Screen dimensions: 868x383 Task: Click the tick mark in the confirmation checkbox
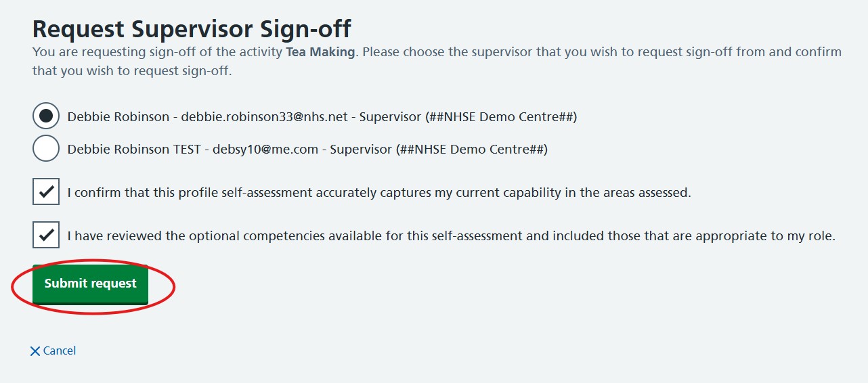46,191
